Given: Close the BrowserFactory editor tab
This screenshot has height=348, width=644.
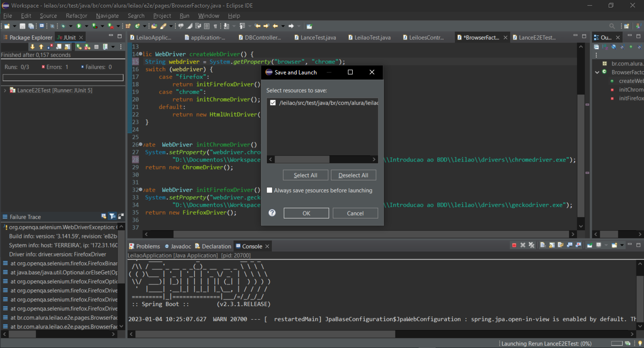Looking at the screenshot, I should [x=505, y=37].
